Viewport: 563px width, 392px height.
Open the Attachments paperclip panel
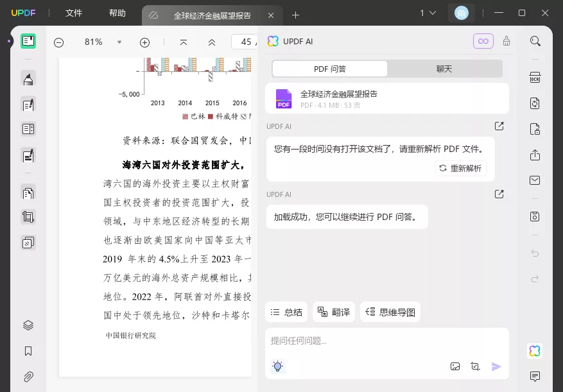[28, 377]
